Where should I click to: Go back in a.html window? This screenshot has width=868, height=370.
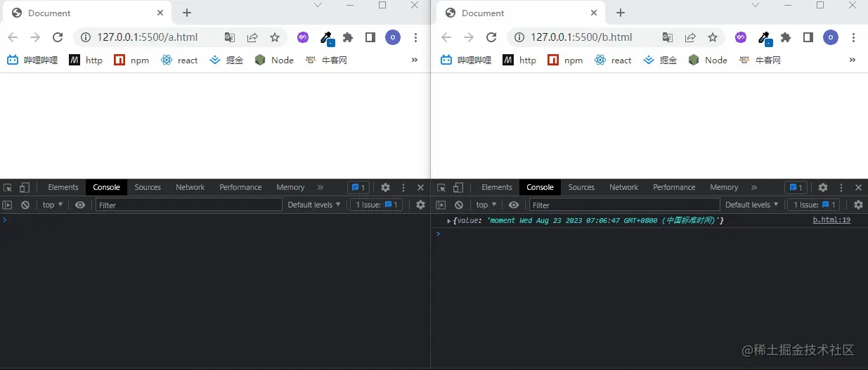click(13, 37)
